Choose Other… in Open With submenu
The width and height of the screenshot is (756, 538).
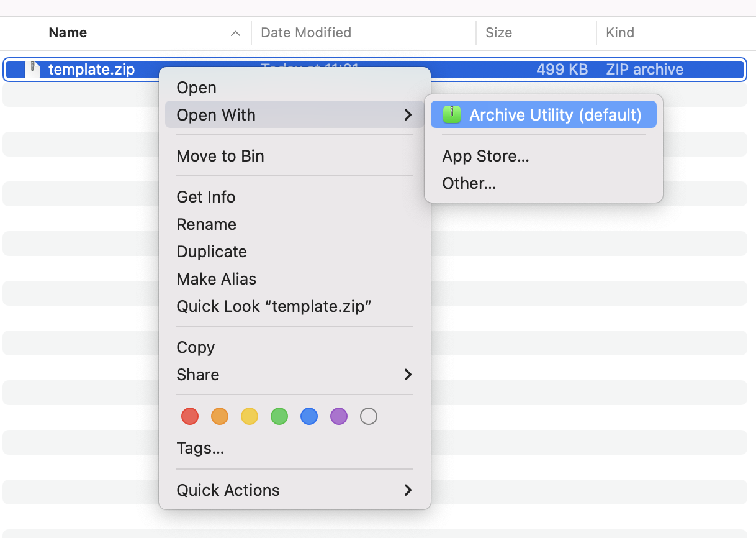[469, 183]
